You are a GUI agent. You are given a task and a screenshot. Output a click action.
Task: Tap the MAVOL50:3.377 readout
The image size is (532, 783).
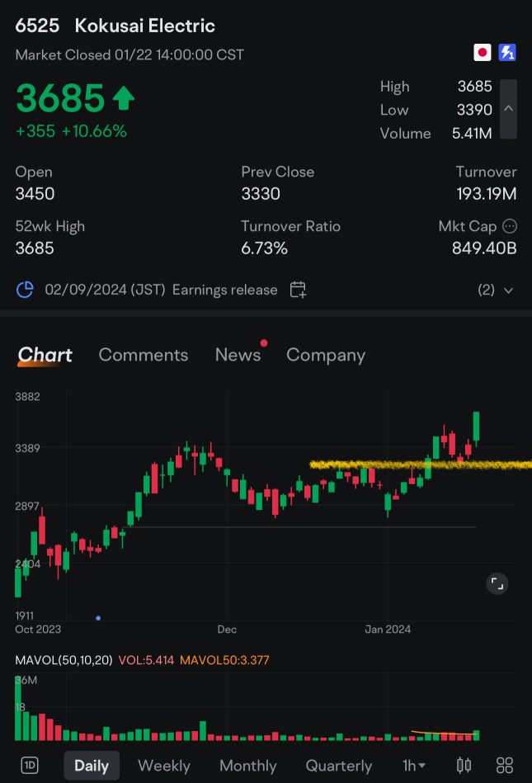click(x=224, y=660)
